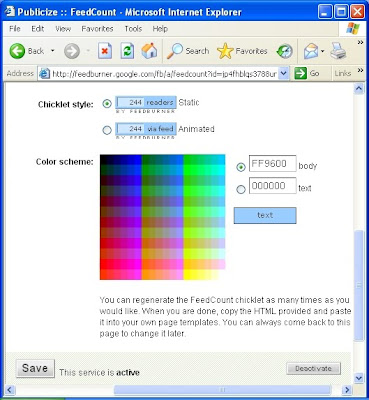This screenshot has width=369, height=400.
Task: Click the horizontal scrollbar thumb
Action: click(222, 390)
